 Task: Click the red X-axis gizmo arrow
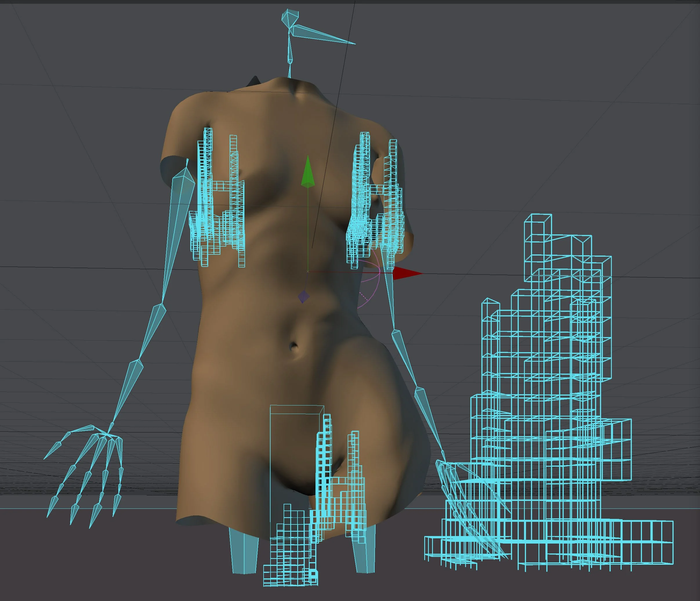pos(405,273)
